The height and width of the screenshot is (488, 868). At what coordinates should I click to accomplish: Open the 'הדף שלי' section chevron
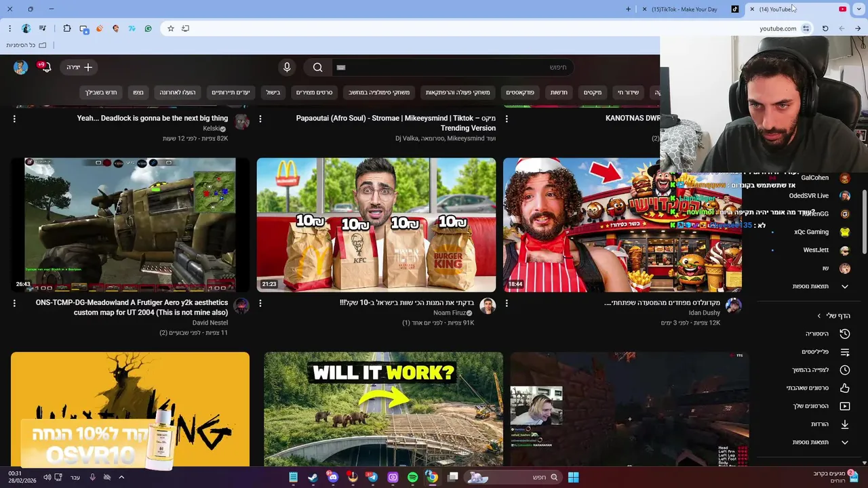tap(819, 316)
